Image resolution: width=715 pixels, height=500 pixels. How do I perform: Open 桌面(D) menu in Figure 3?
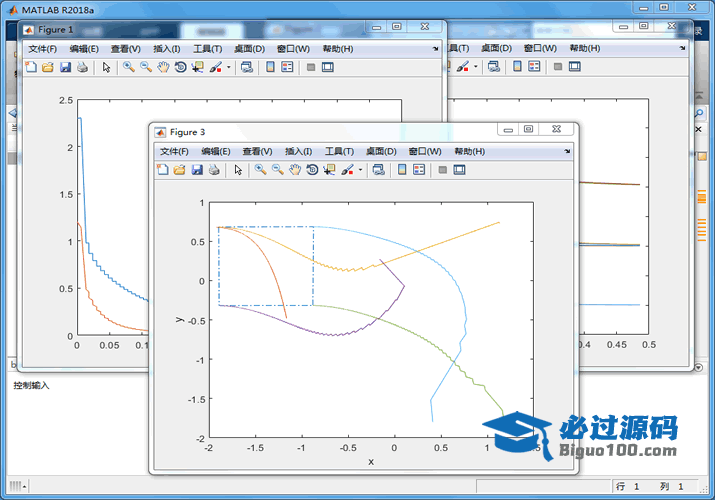381,151
